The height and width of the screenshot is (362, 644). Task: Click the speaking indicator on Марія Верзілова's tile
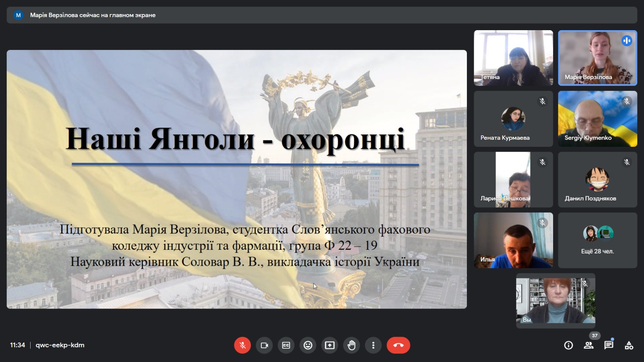click(627, 41)
